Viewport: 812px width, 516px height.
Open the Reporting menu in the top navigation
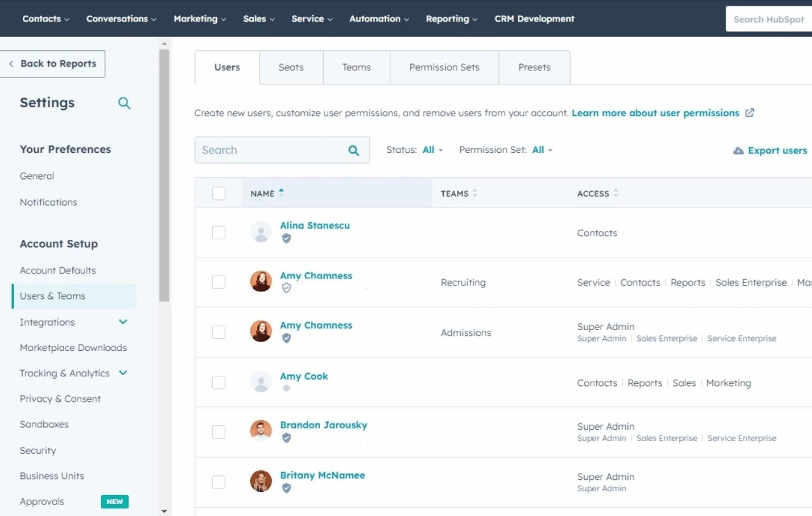(451, 18)
